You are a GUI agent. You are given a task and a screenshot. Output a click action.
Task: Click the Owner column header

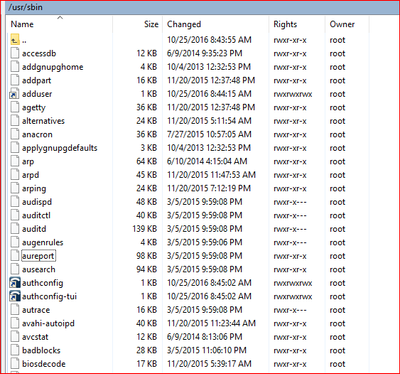342,24
